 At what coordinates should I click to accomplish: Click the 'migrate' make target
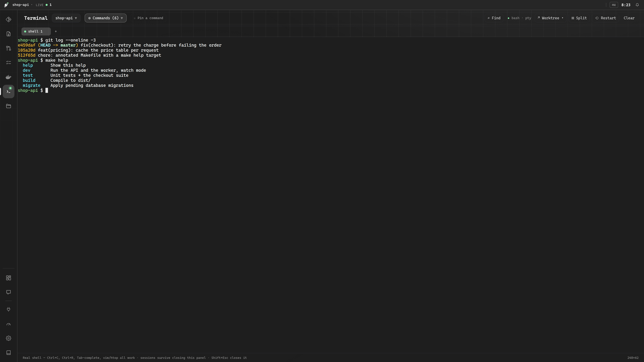(31, 86)
